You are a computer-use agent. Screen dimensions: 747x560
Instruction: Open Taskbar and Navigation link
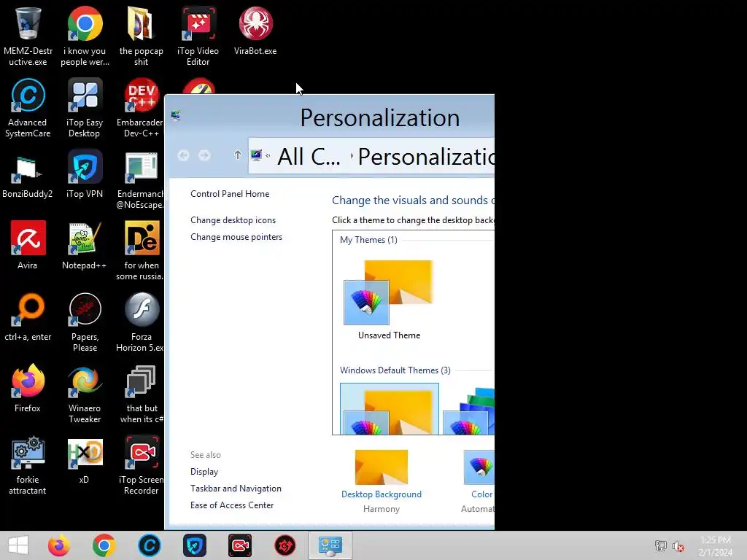point(236,488)
